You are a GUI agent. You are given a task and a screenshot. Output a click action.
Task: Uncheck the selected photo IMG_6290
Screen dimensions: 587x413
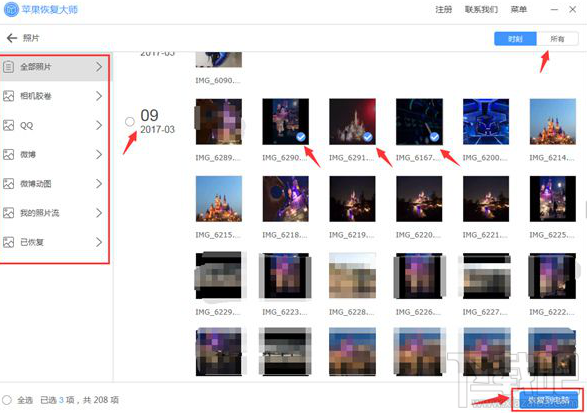tap(301, 137)
